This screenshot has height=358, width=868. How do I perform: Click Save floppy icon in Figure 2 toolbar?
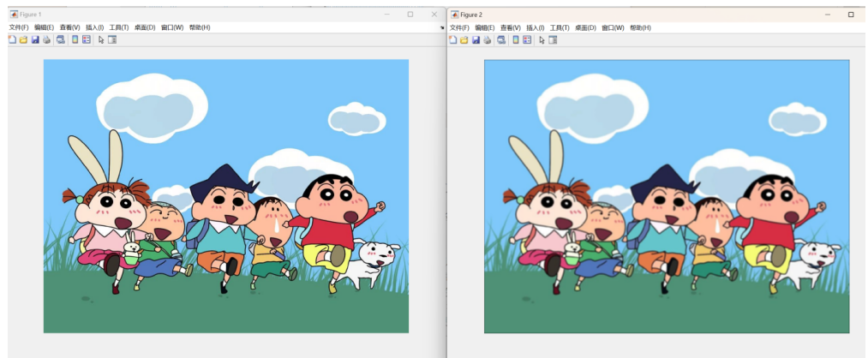476,40
